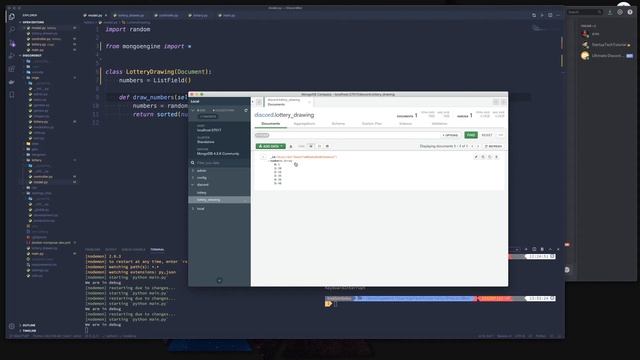Open the Source Control view in the activity bar

click(x=12, y=43)
